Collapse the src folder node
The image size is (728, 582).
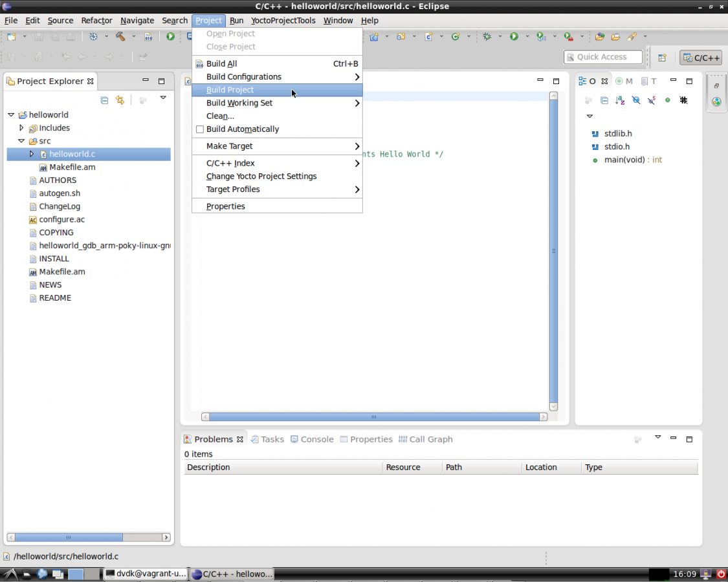21,141
